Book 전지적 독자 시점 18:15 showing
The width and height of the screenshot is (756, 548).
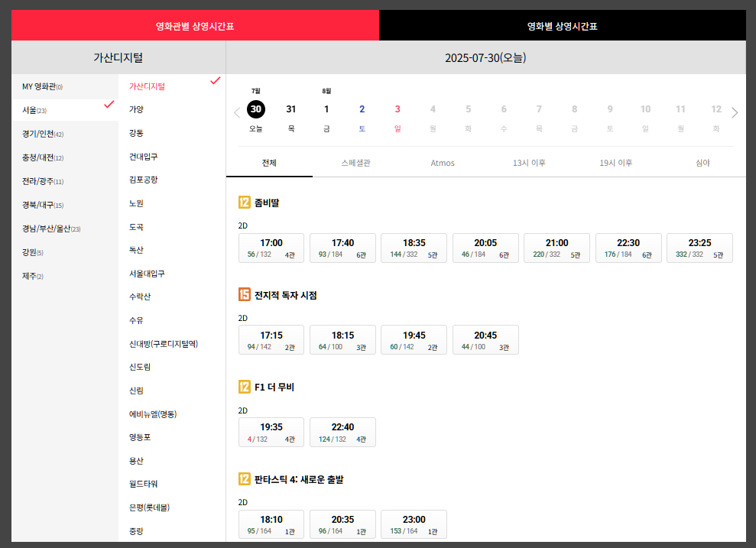tap(342, 340)
